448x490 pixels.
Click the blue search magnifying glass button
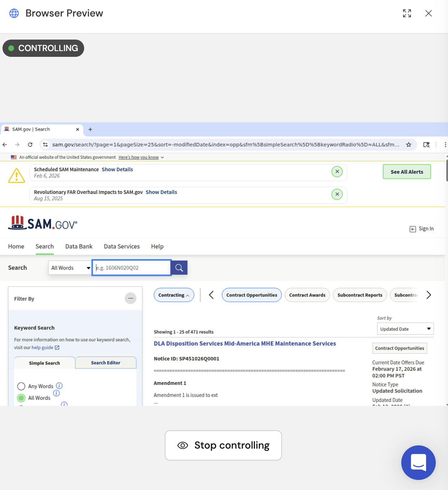(x=179, y=268)
